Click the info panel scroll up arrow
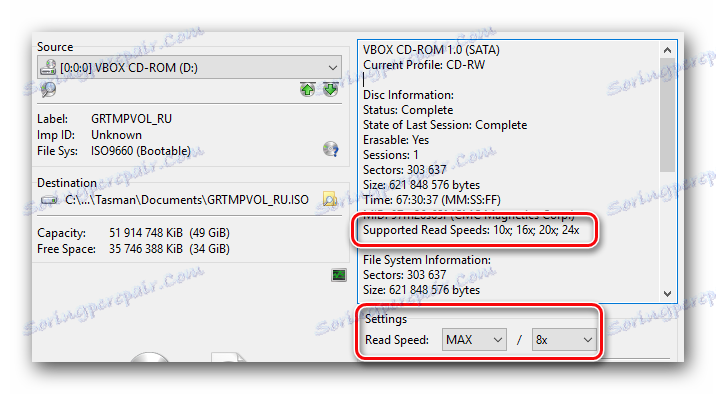The width and height of the screenshot is (716, 394). click(667, 50)
